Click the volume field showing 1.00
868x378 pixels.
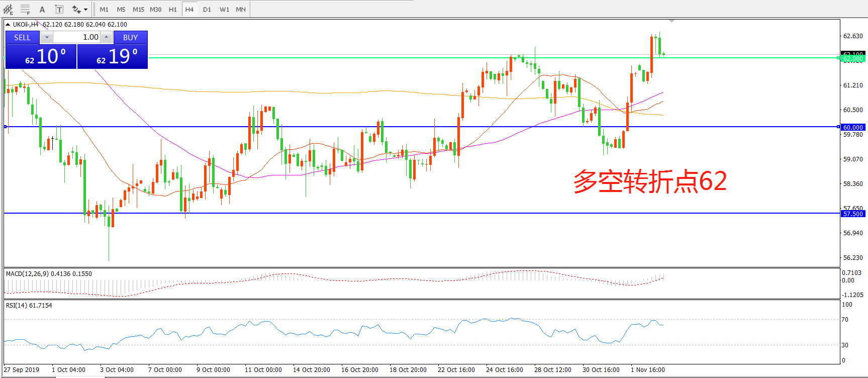pyautogui.click(x=77, y=37)
